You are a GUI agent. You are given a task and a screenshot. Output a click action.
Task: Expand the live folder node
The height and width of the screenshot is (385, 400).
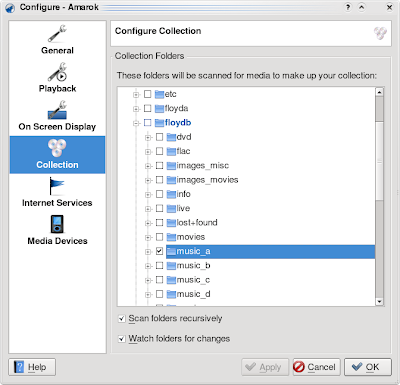point(148,209)
